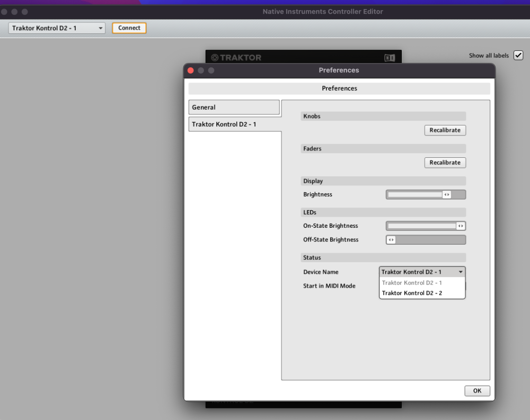
Task: Collapse the Device Name dropdown
Action: point(422,272)
